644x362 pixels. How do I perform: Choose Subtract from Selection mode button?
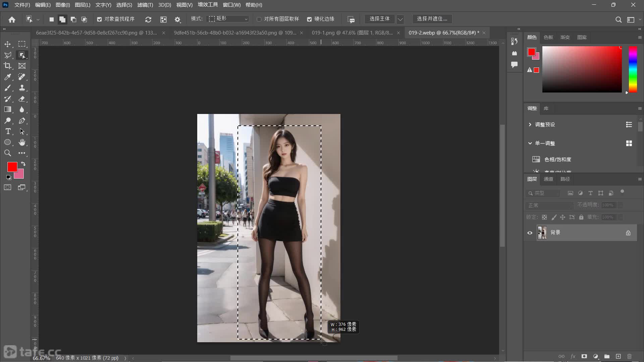coord(73,19)
